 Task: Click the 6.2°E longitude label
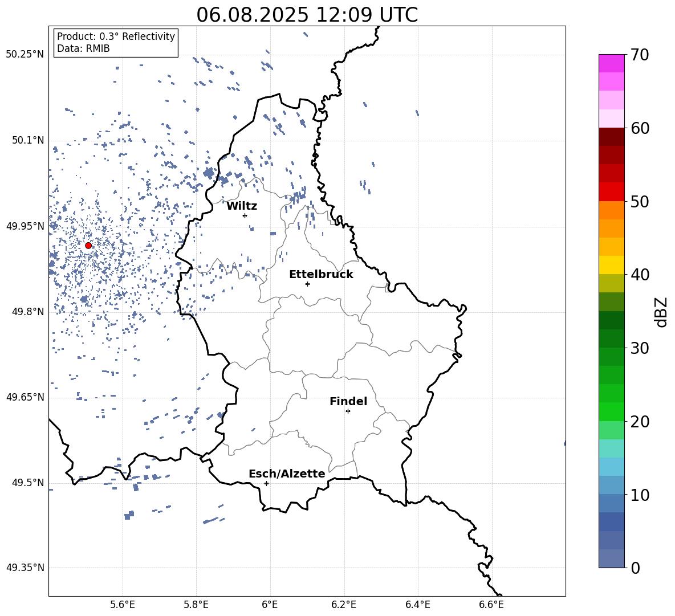point(344,605)
